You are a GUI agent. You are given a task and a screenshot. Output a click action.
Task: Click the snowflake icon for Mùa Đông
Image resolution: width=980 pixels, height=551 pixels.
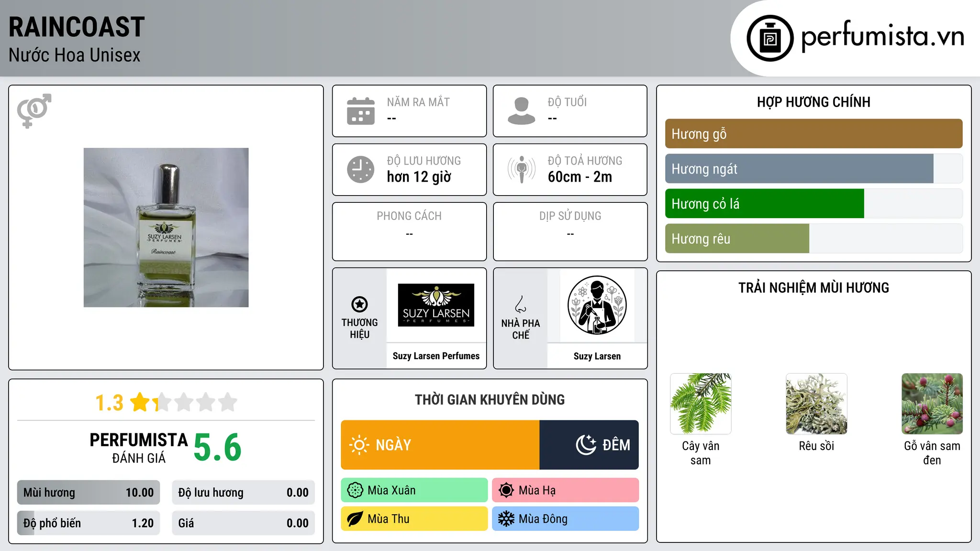pos(506,519)
